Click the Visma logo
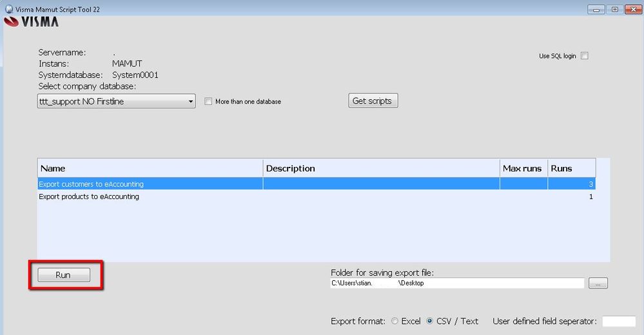Viewport: 644px width, 335px height. [32, 22]
